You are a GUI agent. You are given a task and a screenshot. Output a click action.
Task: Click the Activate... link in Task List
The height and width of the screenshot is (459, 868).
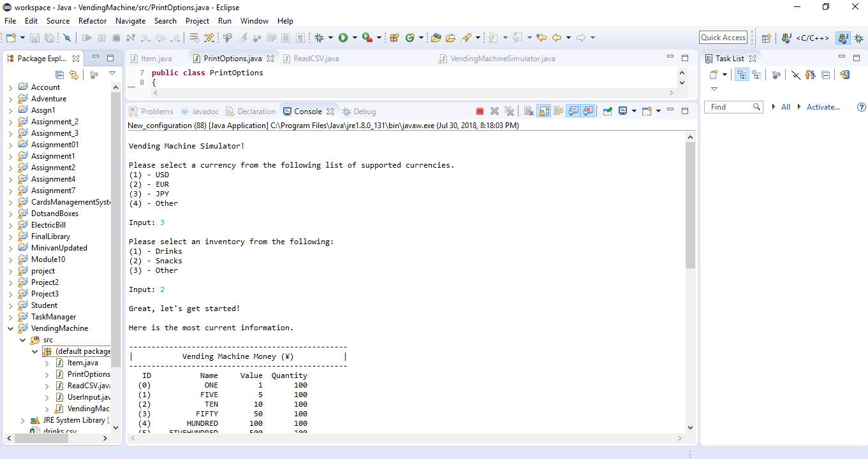click(x=823, y=107)
